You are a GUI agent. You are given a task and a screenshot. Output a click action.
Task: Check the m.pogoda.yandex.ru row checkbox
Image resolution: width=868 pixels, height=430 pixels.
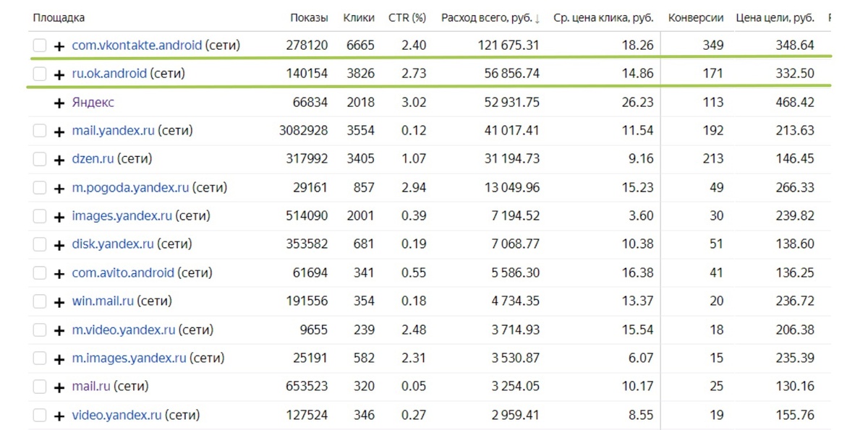tap(40, 188)
